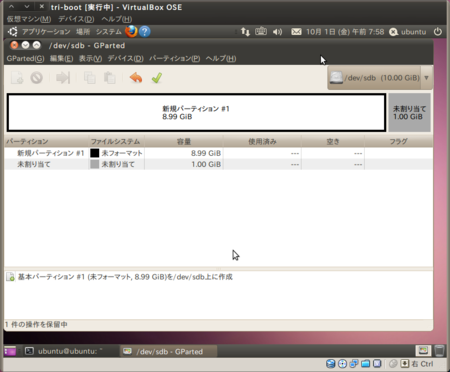The height and width of the screenshot is (372, 450).
Task: Click the 1 件の操作を保留中 status text
Action: (x=36, y=324)
